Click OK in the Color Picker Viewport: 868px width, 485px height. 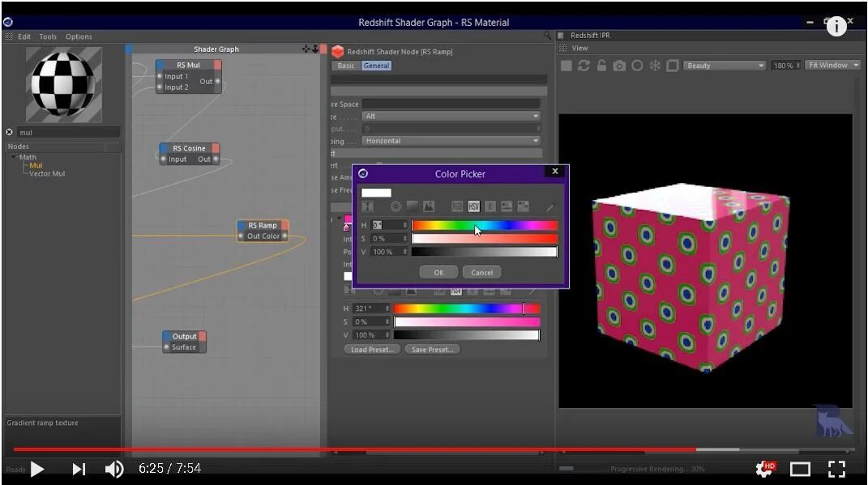[438, 272]
